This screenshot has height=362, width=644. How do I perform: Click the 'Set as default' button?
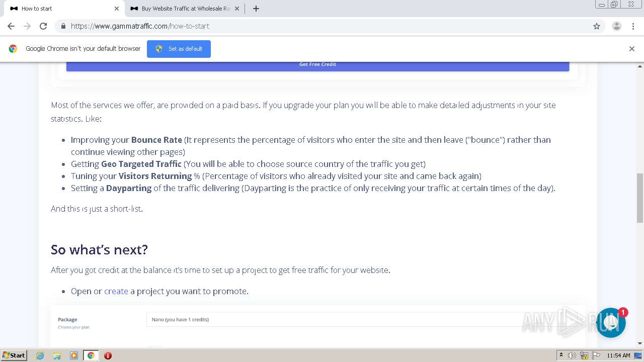point(179,49)
